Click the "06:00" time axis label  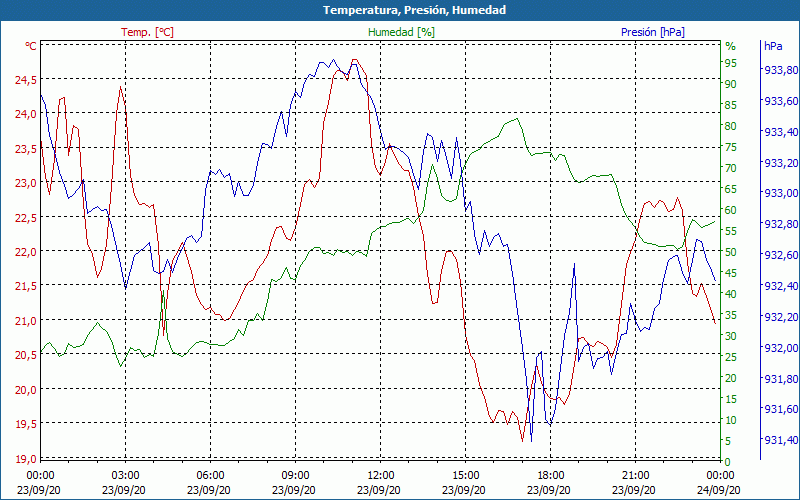[210, 476]
